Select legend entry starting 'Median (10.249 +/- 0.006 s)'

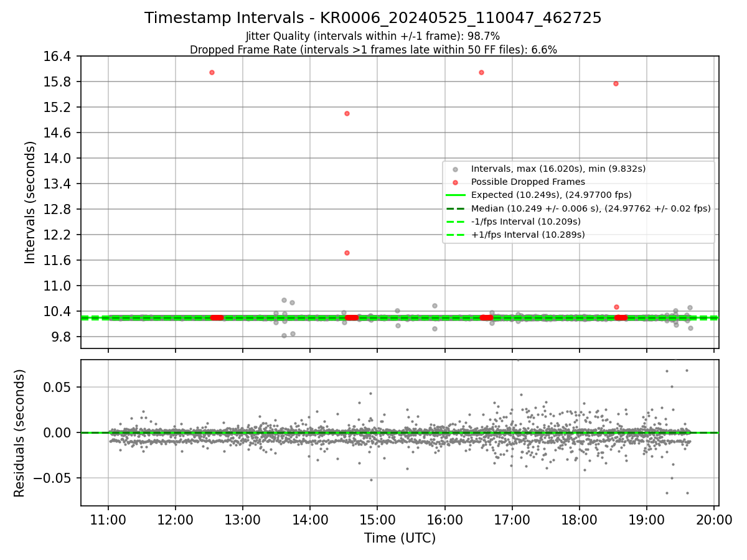coord(591,208)
